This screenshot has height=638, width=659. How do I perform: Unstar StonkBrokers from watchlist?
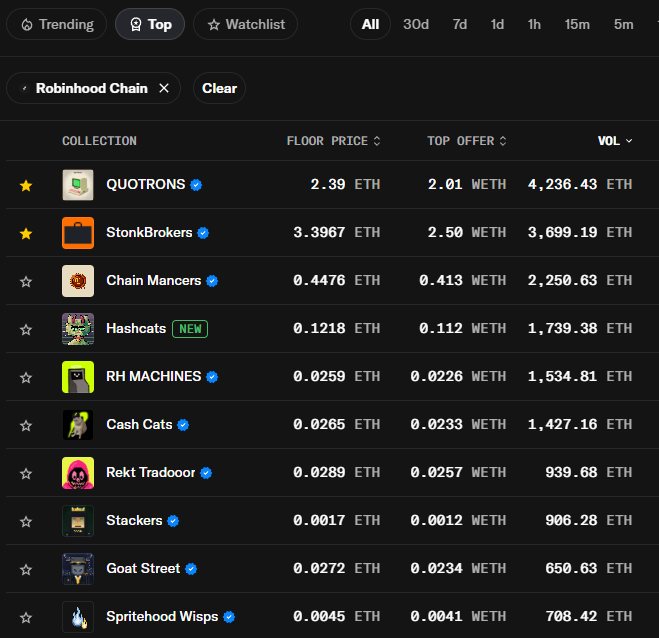coord(26,233)
